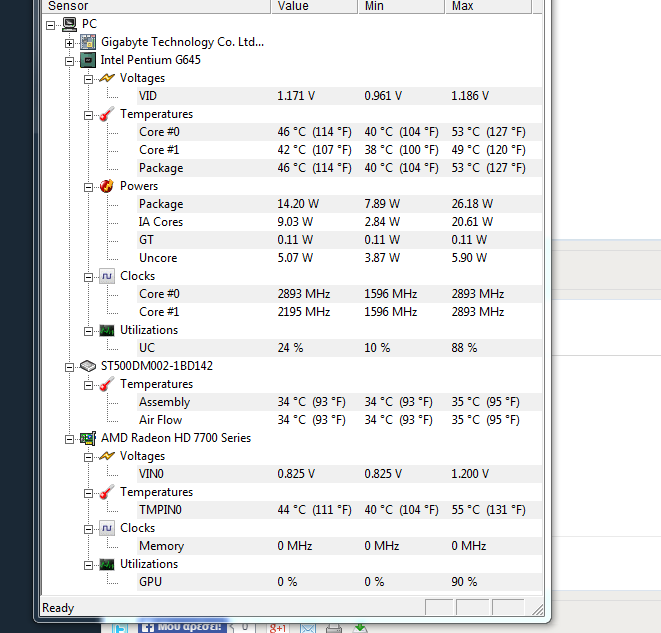
Task: Click the 26.18 W maximum package power
Action: point(472,204)
